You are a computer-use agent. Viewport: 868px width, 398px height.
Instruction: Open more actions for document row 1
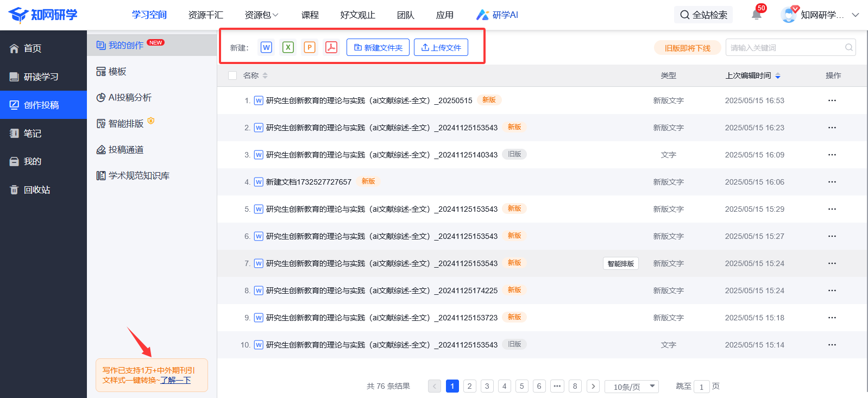[x=832, y=100]
